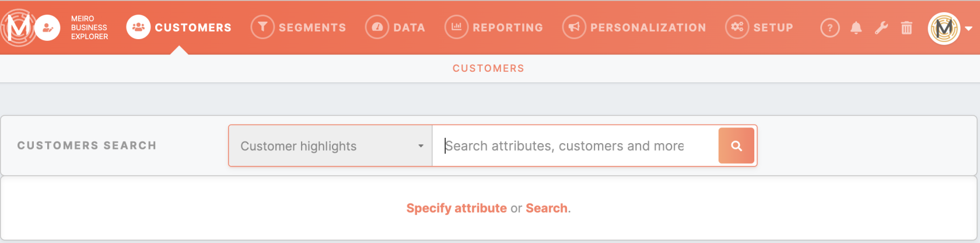Expand the user avatar menu arrow
The width and height of the screenshot is (980, 243).
[x=969, y=28]
